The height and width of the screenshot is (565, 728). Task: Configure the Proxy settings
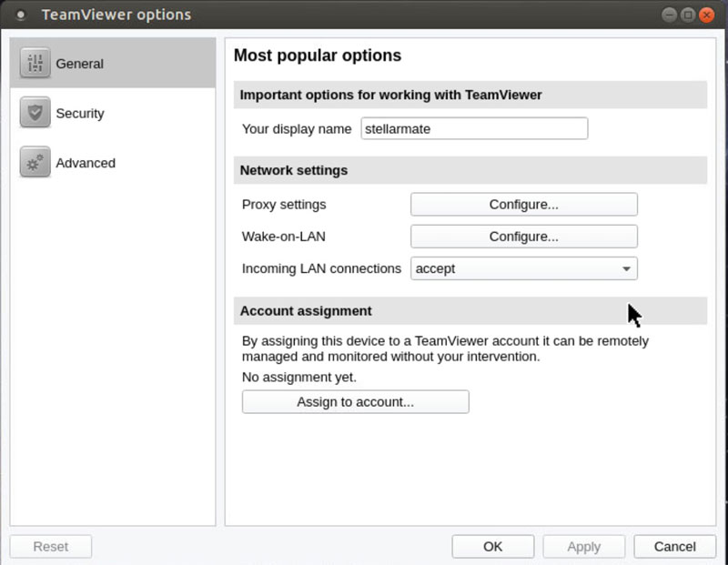pos(524,205)
